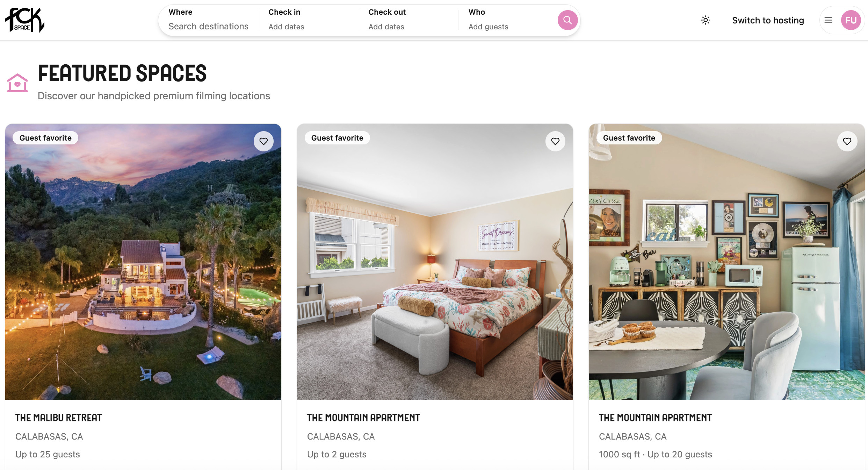View the Malibu Retreat aerial photo

pyautogui.click(x=143, y=262)
